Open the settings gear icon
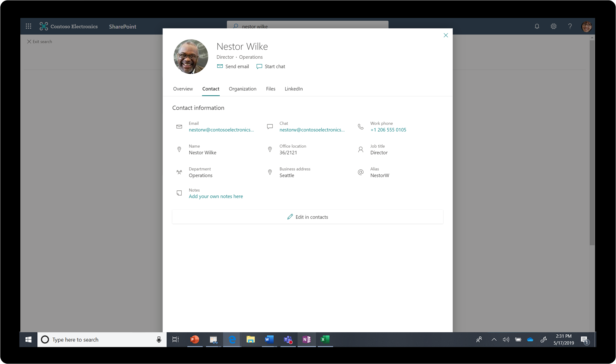 pos(553,26)
